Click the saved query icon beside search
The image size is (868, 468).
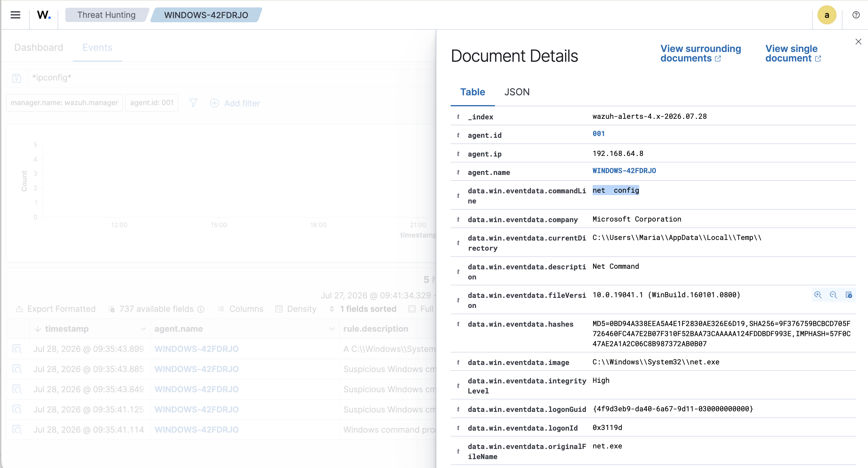17,78
